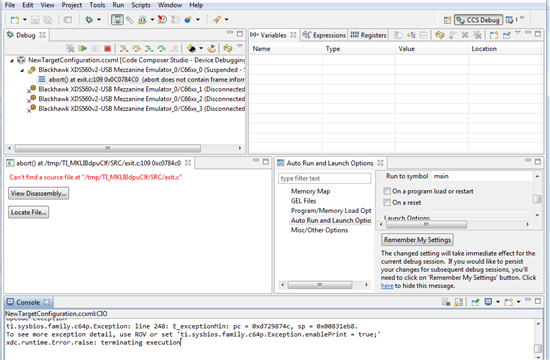Screen dimensions: 550x360
Task: Click the CCS Debug perspective button
Action: [478, 20]
